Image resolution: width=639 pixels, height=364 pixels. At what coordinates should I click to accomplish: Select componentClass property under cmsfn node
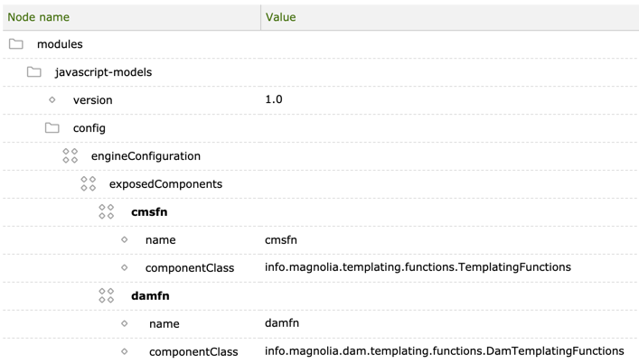pos(190,268)
